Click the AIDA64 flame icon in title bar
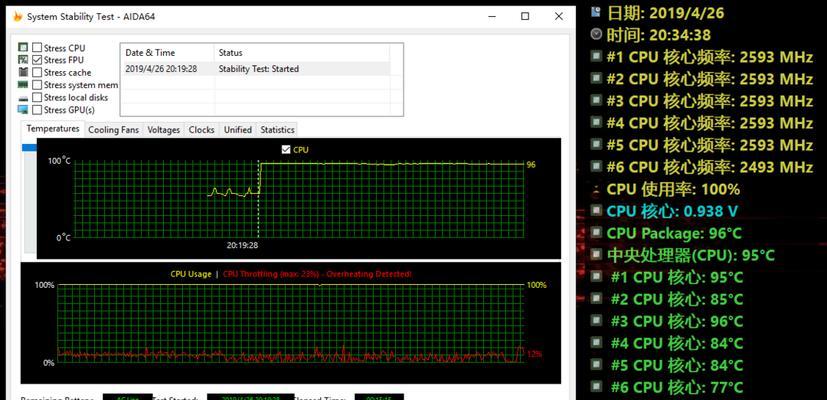 pyautogui.click(x=18, y=16)
